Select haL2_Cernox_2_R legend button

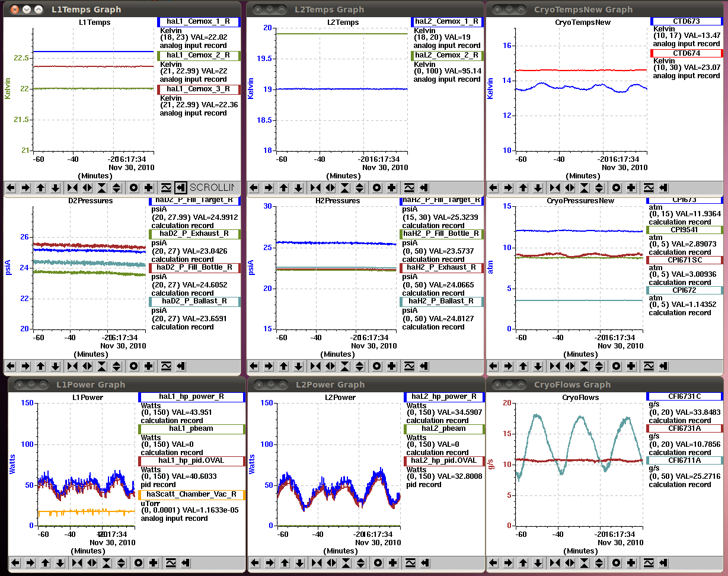(x=447, y=56)
